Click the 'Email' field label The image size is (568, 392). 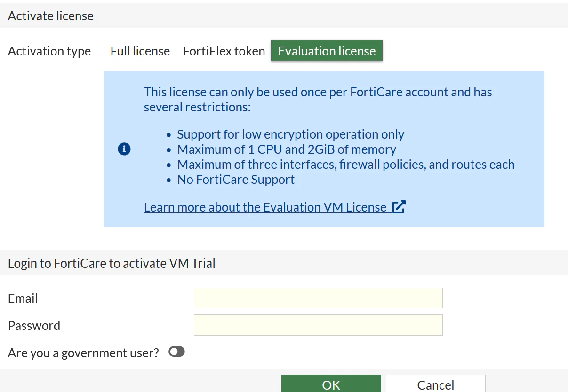pos(23,298)
